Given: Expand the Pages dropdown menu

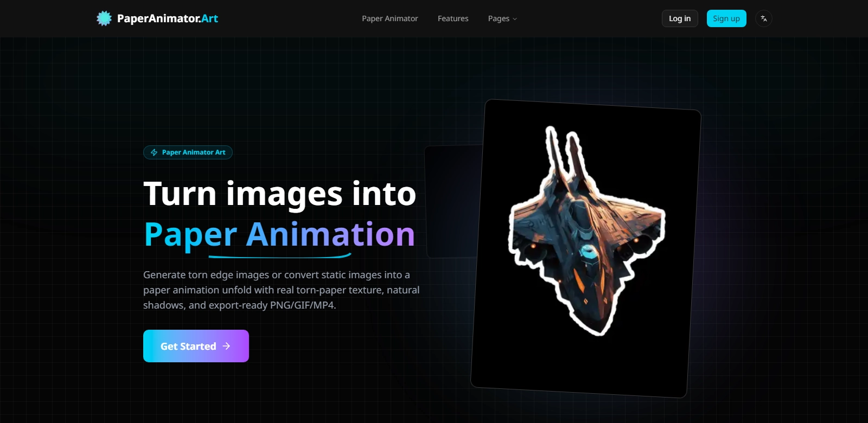Looking at the screenshot, I should [502, 18].
